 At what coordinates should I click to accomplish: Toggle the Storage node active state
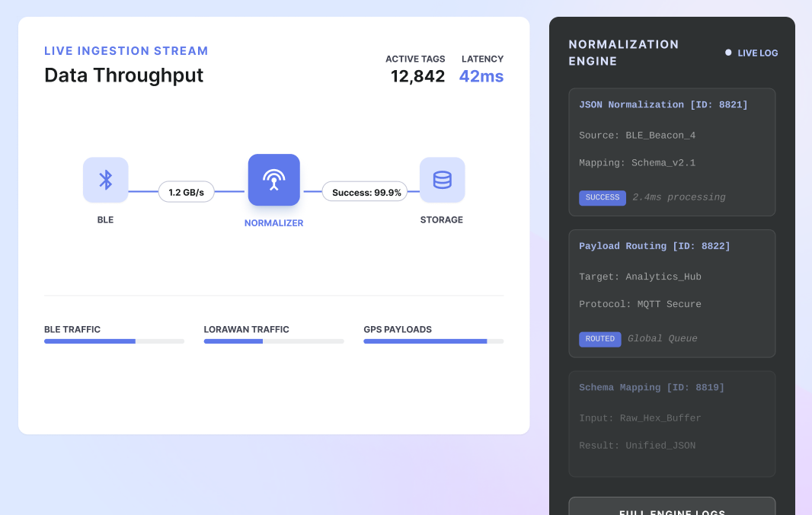[442, 180]
